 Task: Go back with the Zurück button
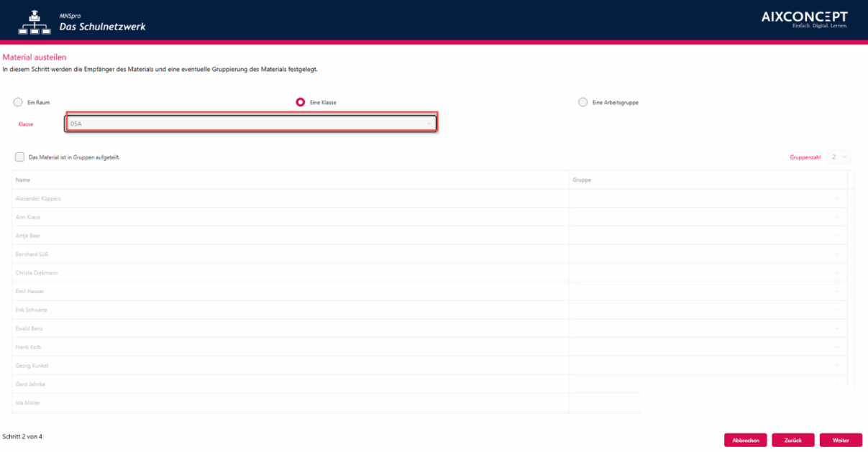792,440
